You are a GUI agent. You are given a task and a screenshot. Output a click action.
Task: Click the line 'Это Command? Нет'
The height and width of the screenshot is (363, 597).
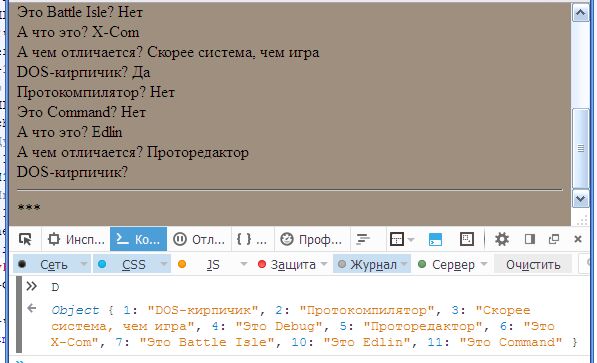point(81,112)
